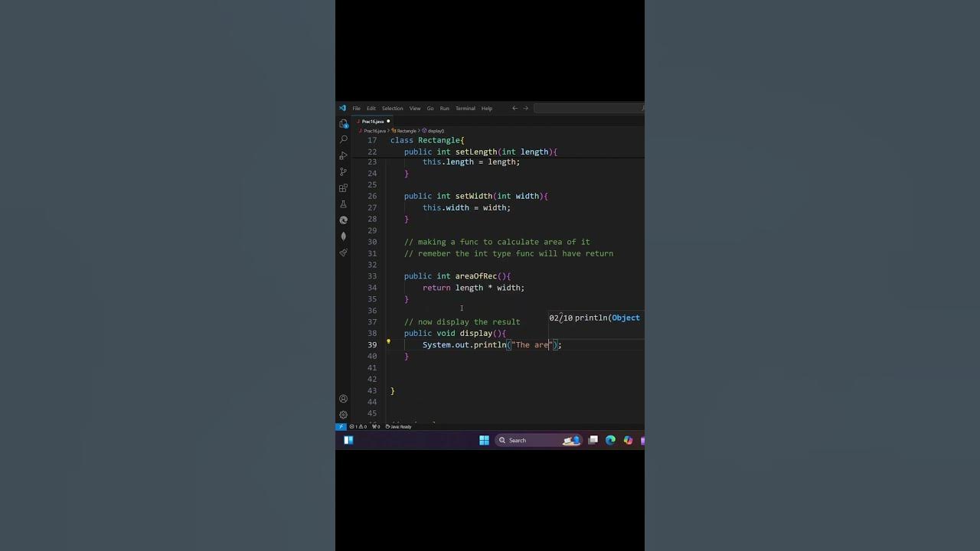
Task: Open the rocket icon view in activity bar
Action: click(343, 252)
